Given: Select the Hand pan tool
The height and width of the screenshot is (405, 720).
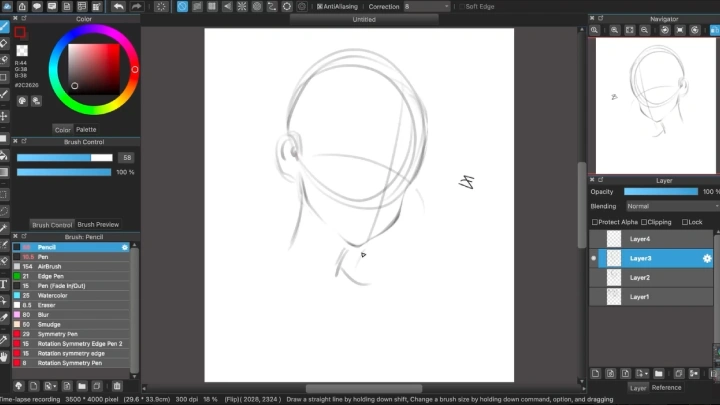Looking at the screenshot, I should [4, 354].
